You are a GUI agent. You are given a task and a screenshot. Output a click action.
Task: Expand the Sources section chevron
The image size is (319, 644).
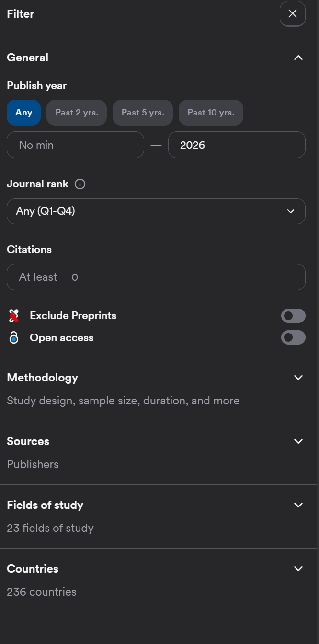298,441
